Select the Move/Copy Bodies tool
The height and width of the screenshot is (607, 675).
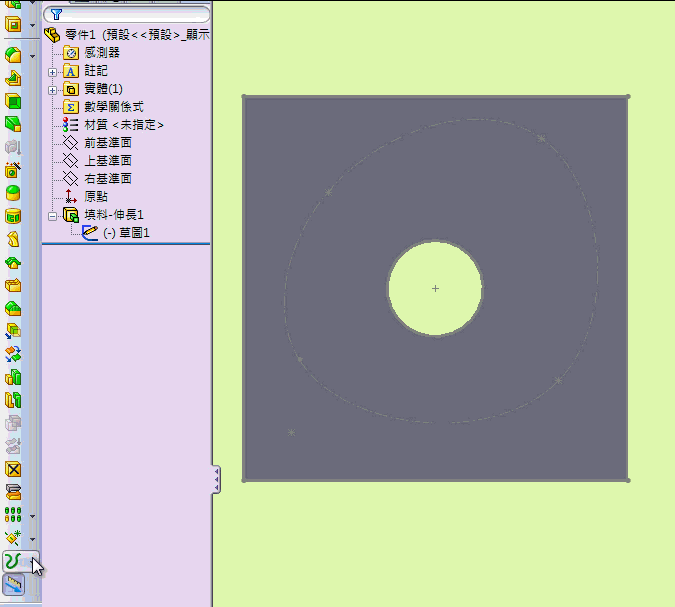[13, 331]
